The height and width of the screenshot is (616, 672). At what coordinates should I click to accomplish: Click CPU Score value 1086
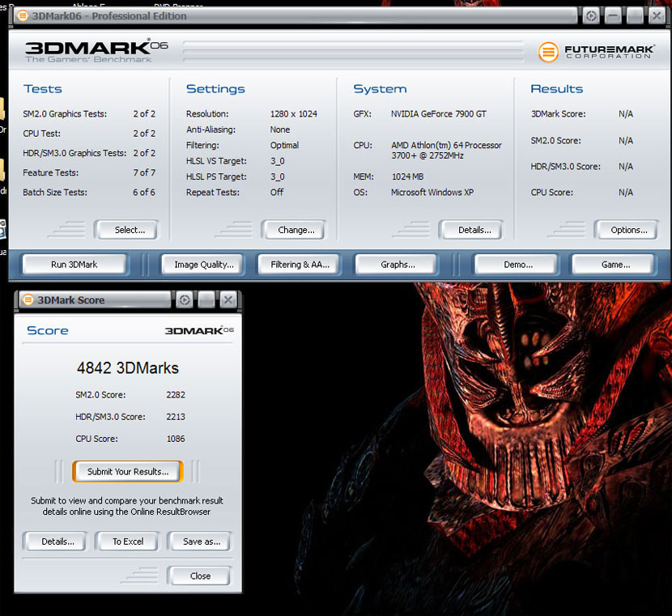176,439
